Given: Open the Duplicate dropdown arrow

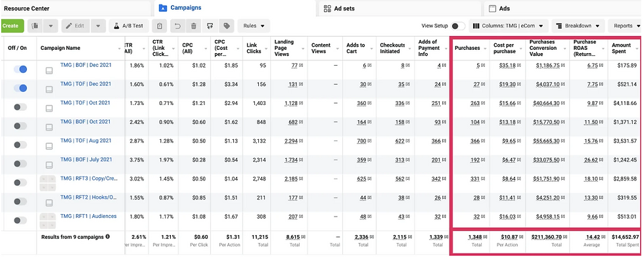Looking at the screenshot, I should tap(51, 26).
